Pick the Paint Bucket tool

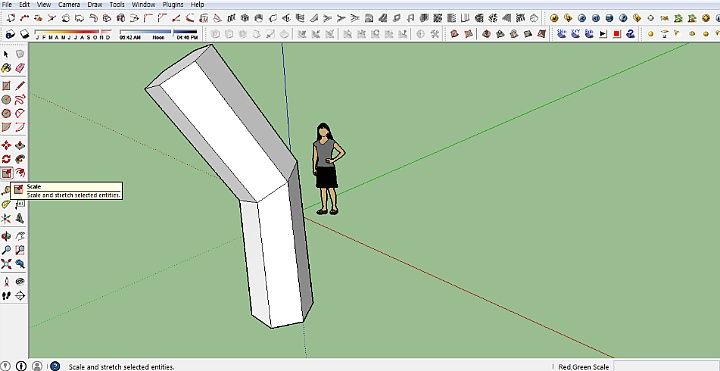[x=6, y=68]
